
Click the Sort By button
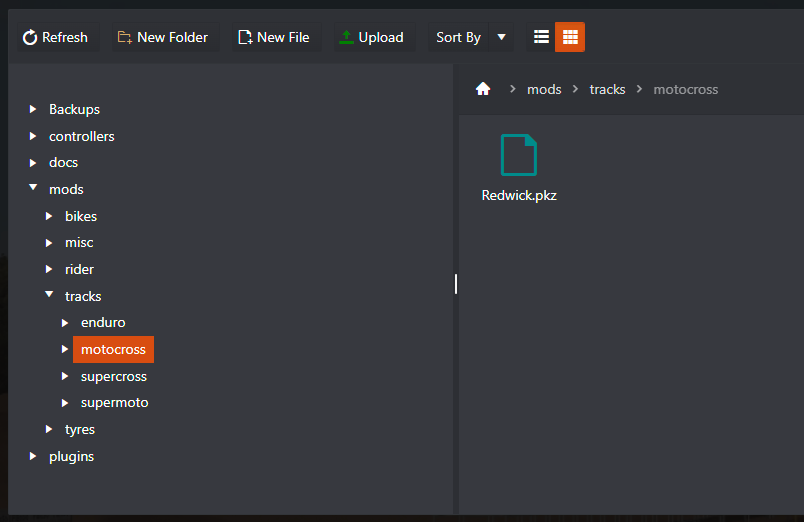(x=458, y=37)
